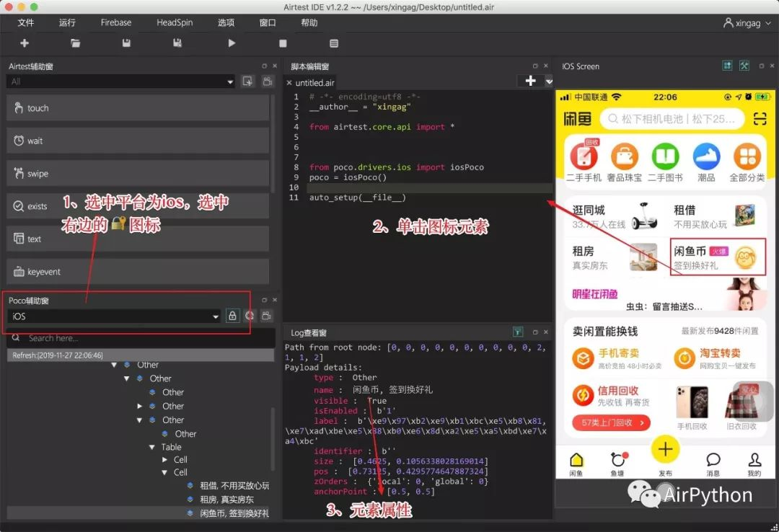Click the swipe command button
The width and height of the screenshot is (779, 532).
(x=138, y=173)
